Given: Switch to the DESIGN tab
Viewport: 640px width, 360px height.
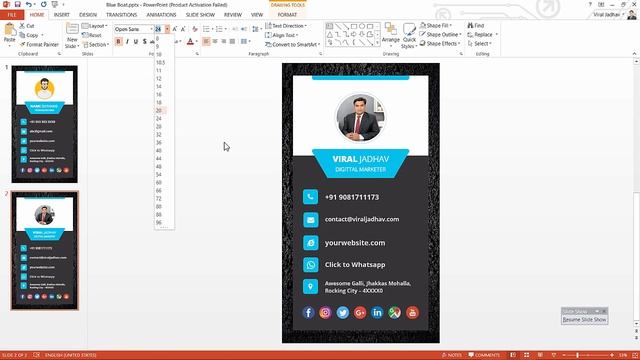Looking at the screenshot, I should 88,15.
